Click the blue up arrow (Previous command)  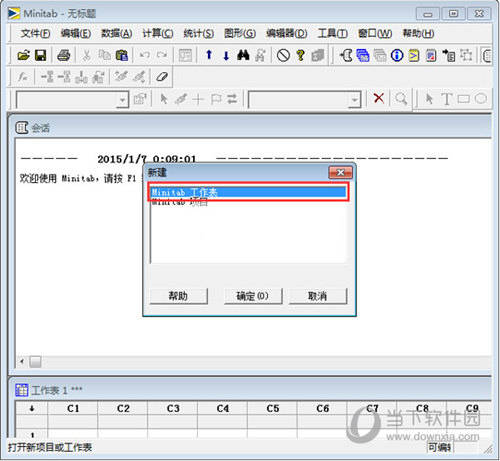click(x=209, y=55)
